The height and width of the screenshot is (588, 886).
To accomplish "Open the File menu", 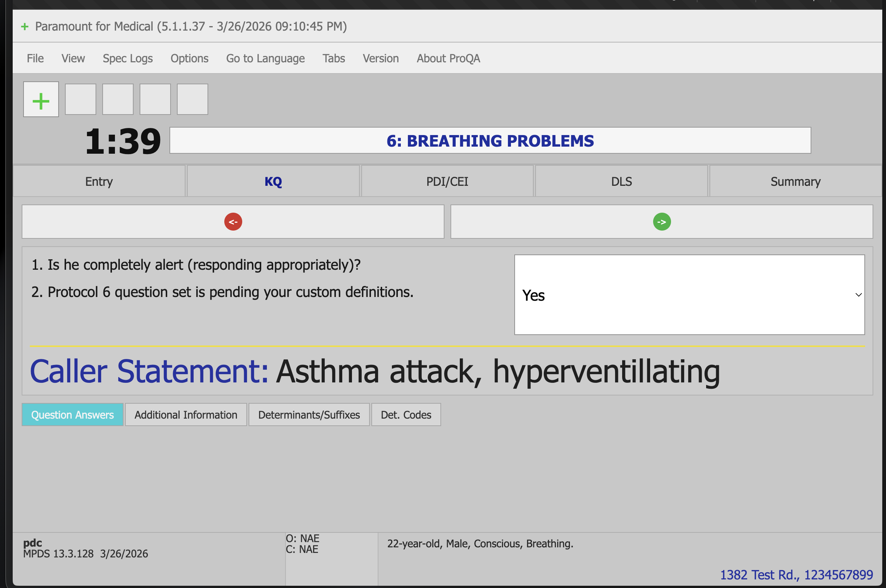I will coord(35,59).
